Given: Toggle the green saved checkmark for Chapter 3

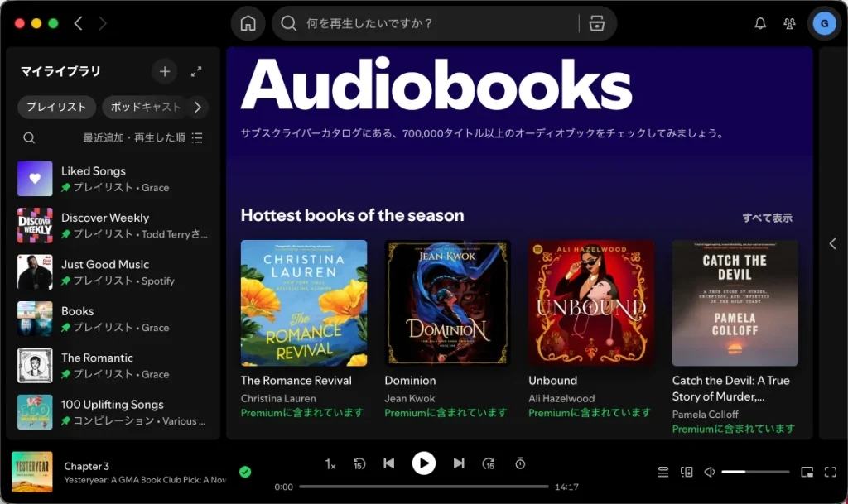Looking at the screenshot, I should [245, 472].
